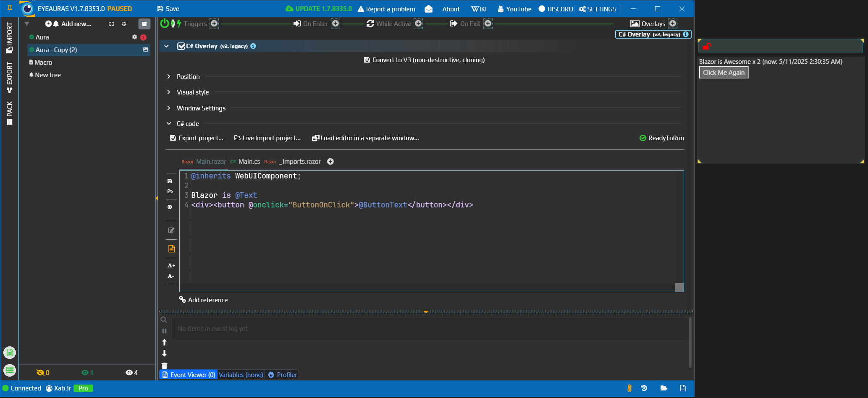This screenshot has width=868, height=398.
Task: Convert overlay to V3 via cloning
Action: [x=424, y=60]
